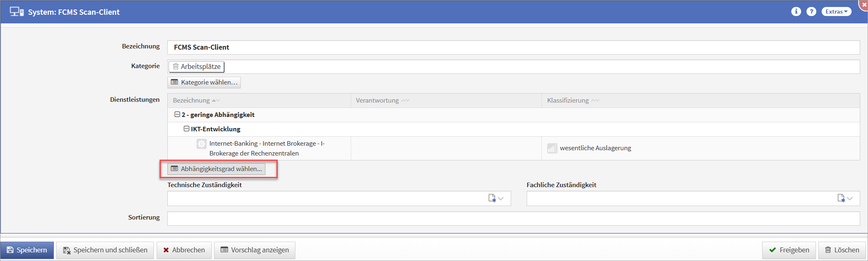The image size is (868, 261).
Task: Expand Fachliche Zuständigkeit dropdown arrow
Action: tap(850, 199)
